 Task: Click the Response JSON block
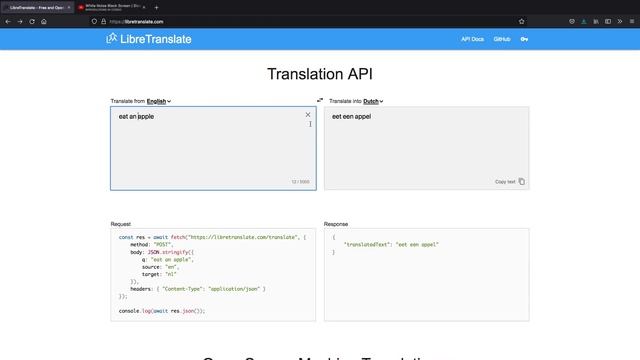[427, 275]
